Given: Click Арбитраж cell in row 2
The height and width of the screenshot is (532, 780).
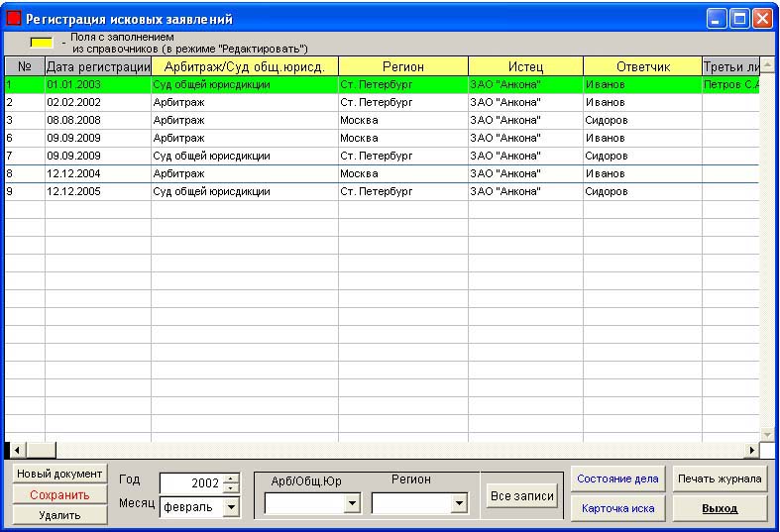Looking at the screenshot, I should (x=245, y=102).
